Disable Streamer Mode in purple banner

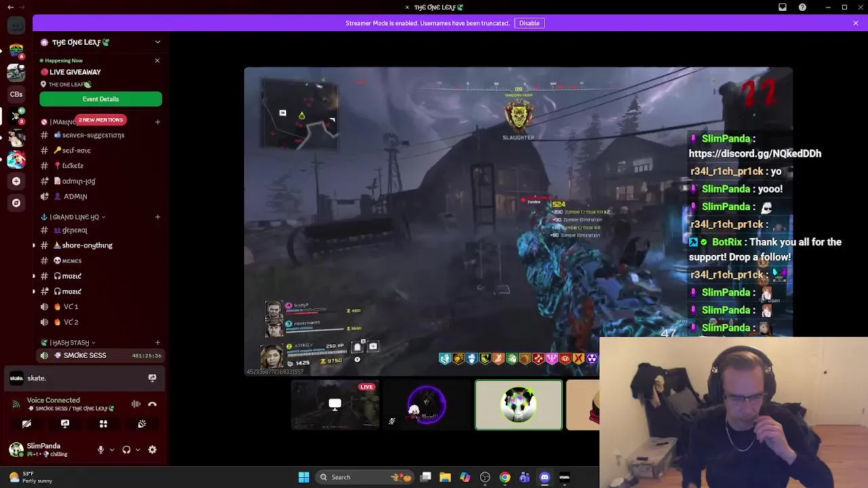point(529,23)
